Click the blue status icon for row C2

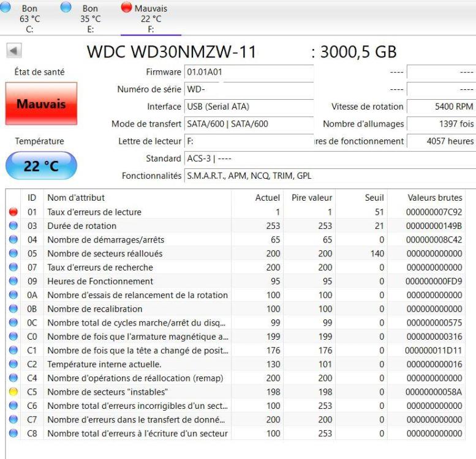click(x=13, y=364)
